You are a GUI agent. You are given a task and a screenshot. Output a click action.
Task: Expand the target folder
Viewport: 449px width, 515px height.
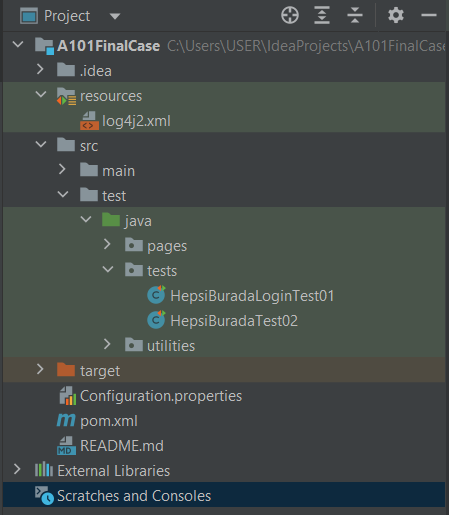pos(40,369)
